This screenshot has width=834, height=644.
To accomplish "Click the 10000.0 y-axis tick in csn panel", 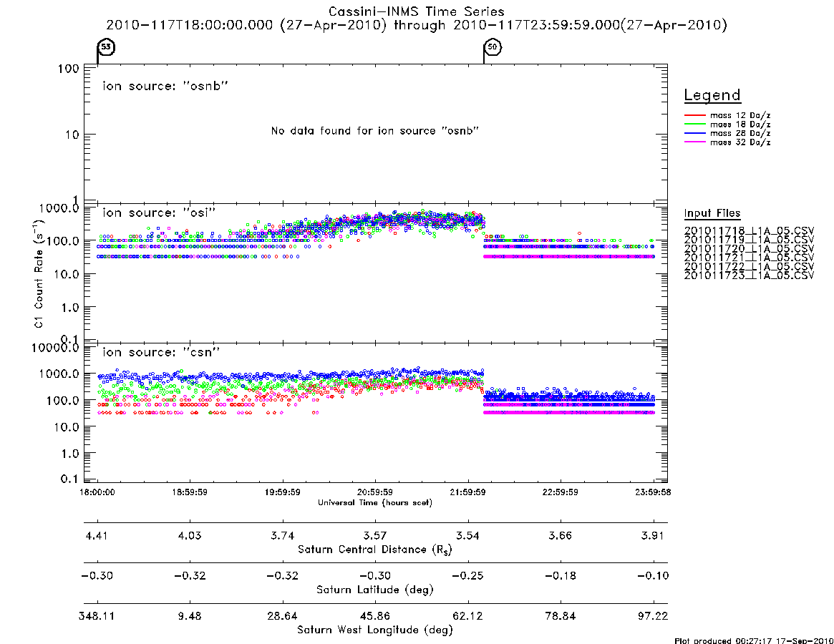I will (55, 348).
